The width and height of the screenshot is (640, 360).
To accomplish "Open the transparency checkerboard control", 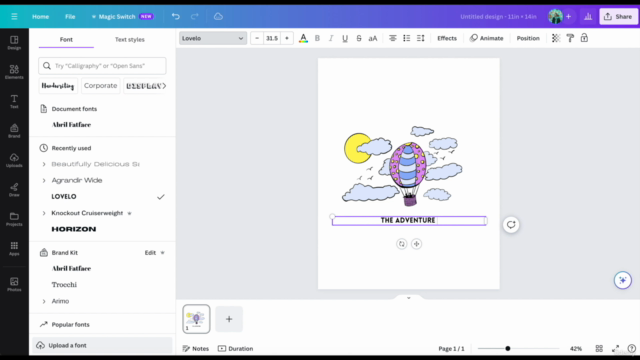I will 556,38.
